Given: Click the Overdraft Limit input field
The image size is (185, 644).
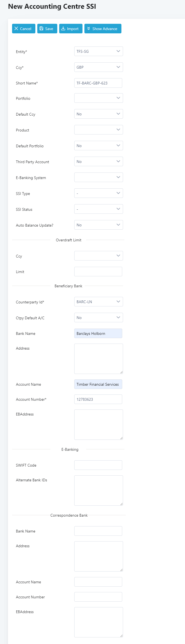Looking at the screenshot, I should pyautogui.click(x=98, y=272).
